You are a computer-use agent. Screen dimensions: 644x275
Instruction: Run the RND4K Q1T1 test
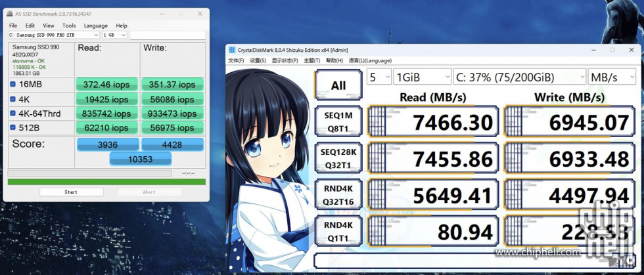tap(338, 230)
